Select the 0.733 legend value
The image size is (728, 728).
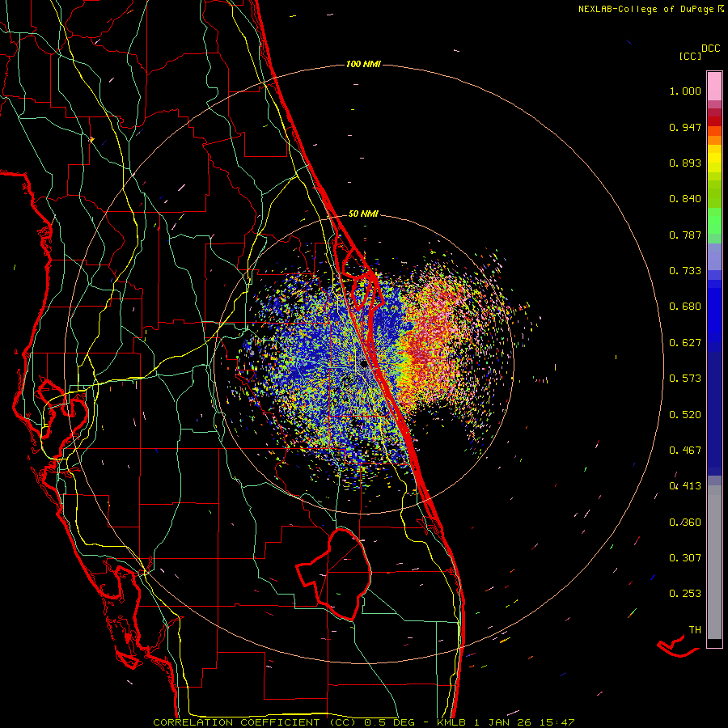[x=685, y=271]
